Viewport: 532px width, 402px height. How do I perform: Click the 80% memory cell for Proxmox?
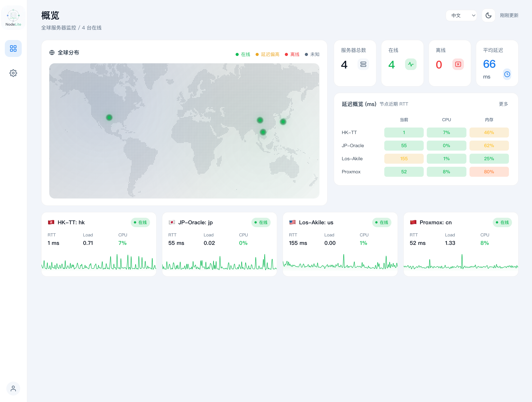[489, 172]
